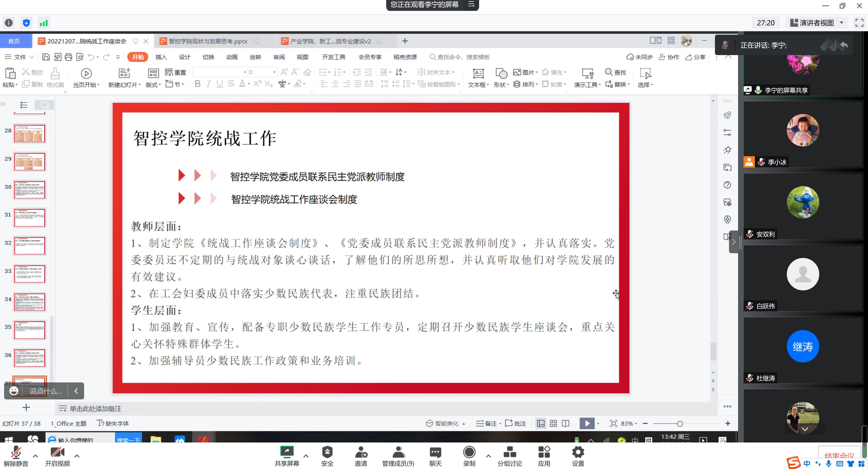Open the Presenter View dropdown
The width and height of the screenshot is (868, 469).
(x=817, y=23)
